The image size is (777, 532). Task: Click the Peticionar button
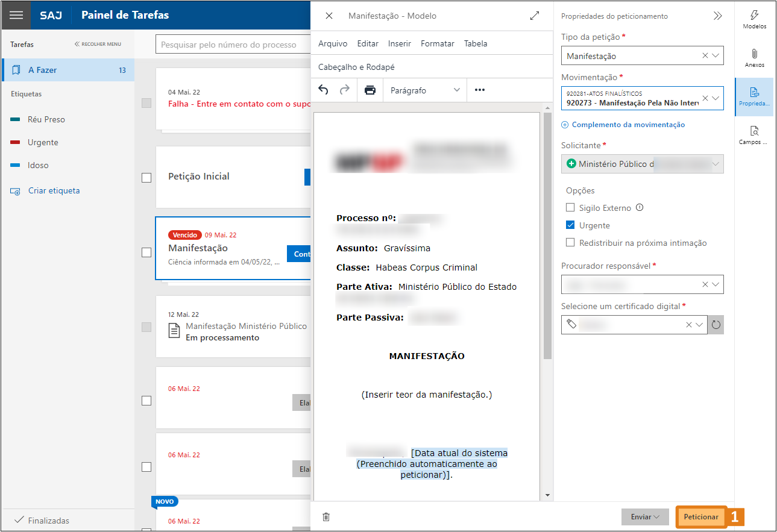[x=700, y=517]
